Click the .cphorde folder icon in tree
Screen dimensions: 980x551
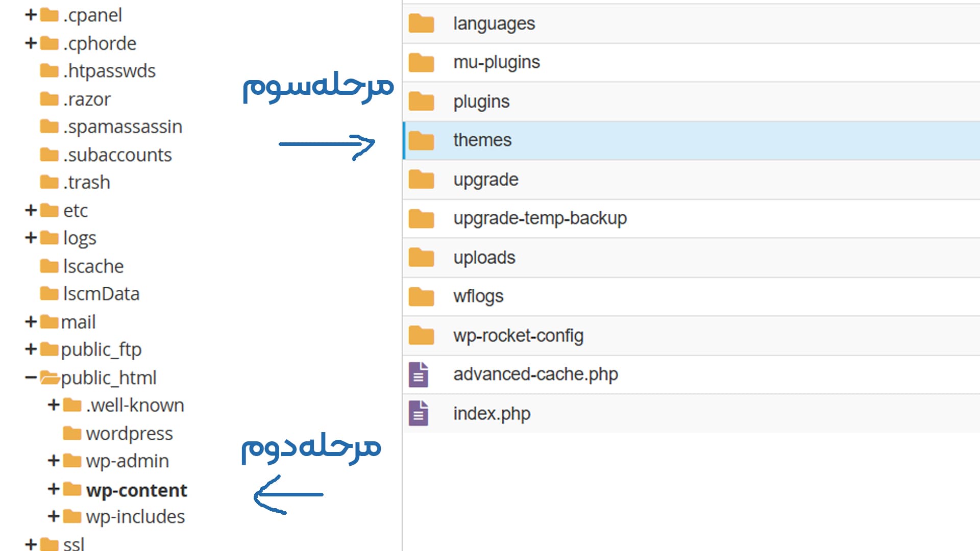click(x=49, y=43)
